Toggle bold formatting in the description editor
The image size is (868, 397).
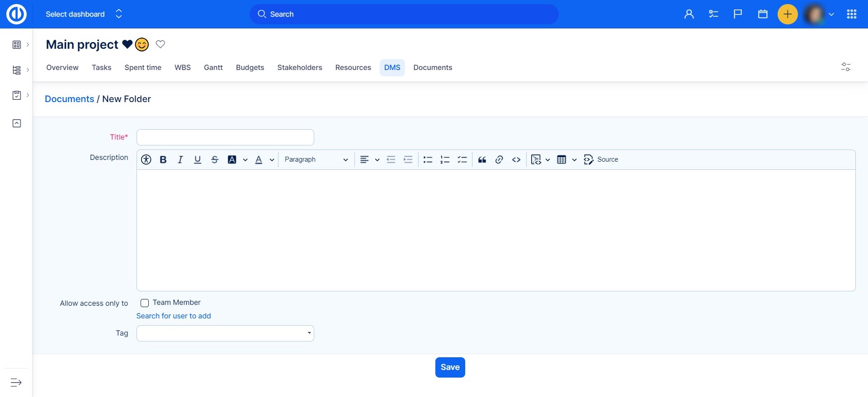[x=163, y=159]
